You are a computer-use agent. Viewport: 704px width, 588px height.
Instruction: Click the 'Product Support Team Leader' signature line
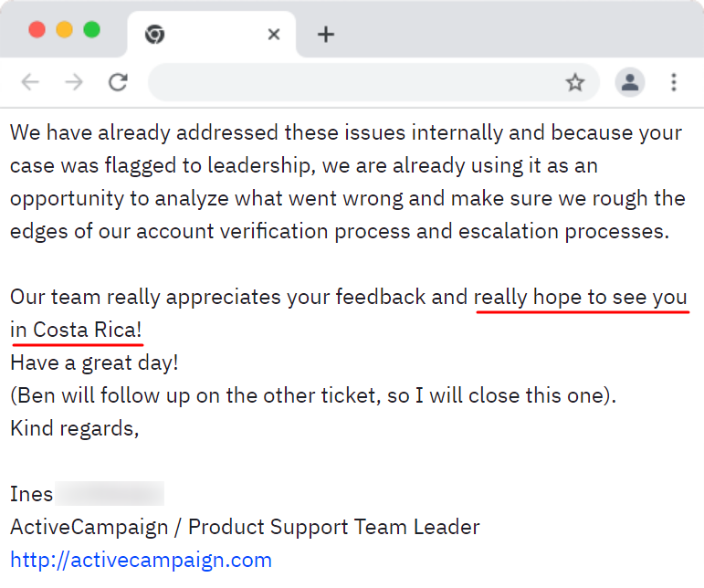pyautogui.click(x=333, y=527)
